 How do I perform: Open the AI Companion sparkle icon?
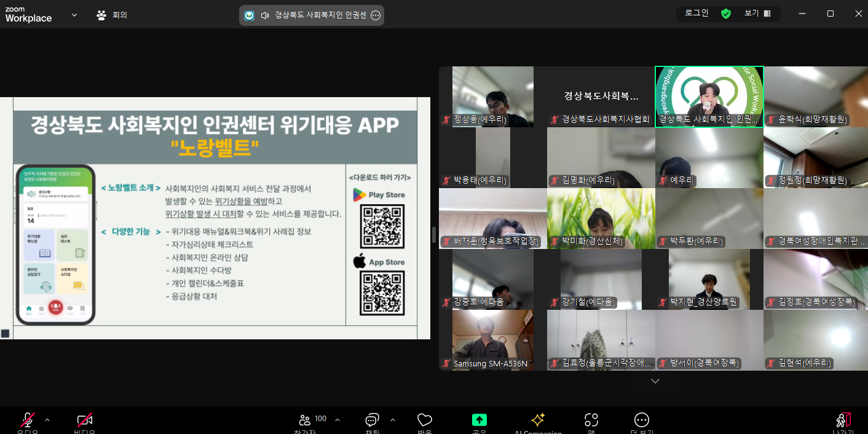538,420
